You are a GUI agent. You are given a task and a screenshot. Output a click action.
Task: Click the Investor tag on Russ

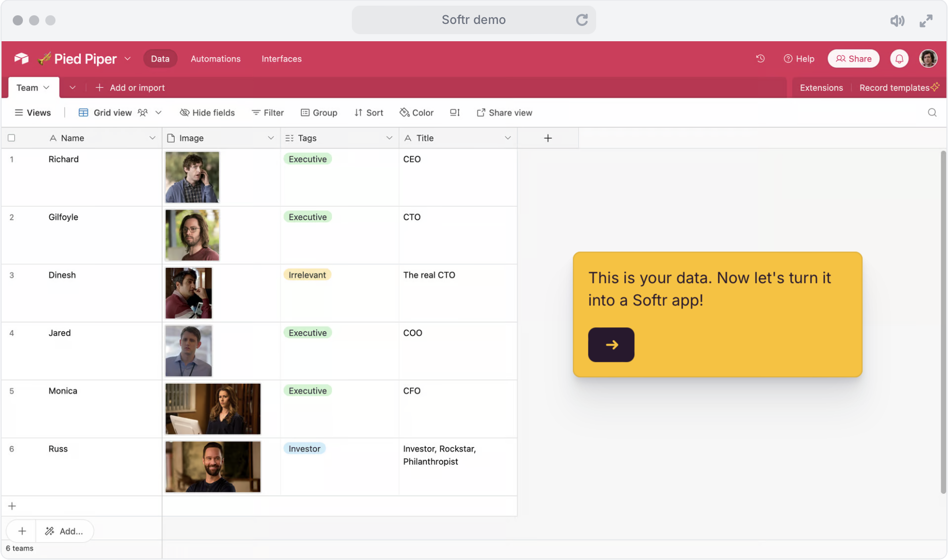click(x=304, y=449)
